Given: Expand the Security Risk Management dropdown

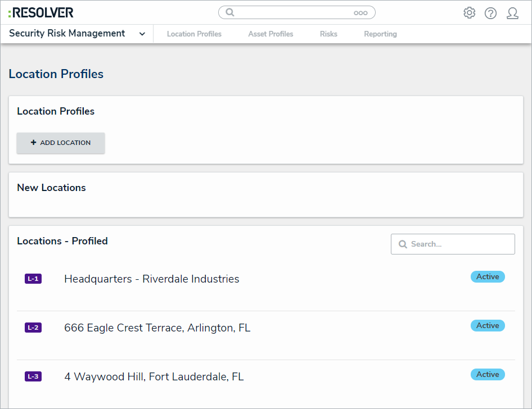Looking at the screenshot, I should tap(142, 34).
